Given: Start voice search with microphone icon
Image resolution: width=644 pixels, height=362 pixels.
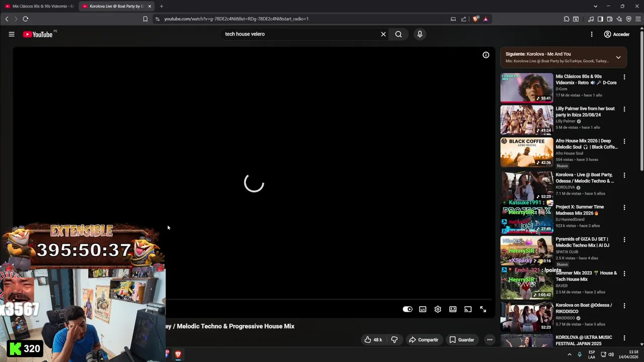Looking at the screenshot, I should click(x=420, y=34).
